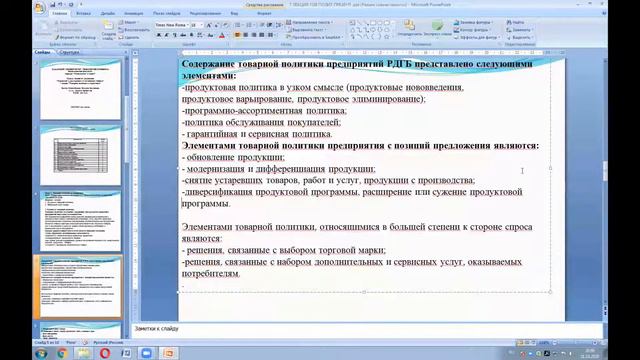Select the first slide thumbnail
Viewport: 640px width, 360px height.
(x=80, y=89)
